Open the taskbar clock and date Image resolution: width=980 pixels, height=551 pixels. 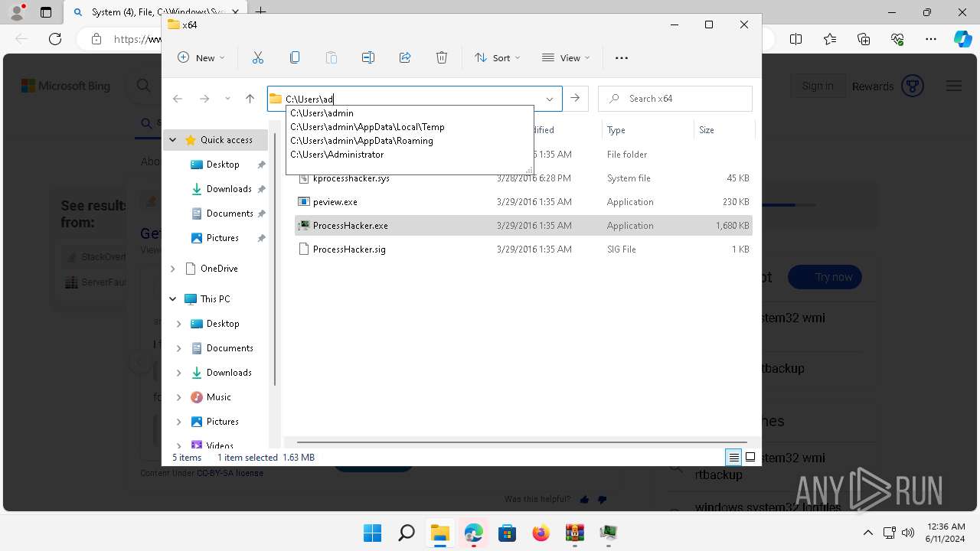946,533
